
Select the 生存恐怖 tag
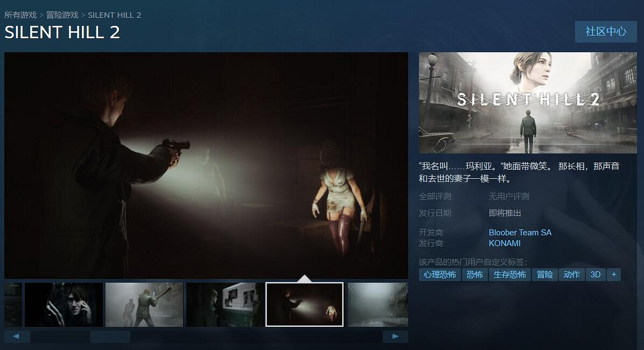pos(510,275)
